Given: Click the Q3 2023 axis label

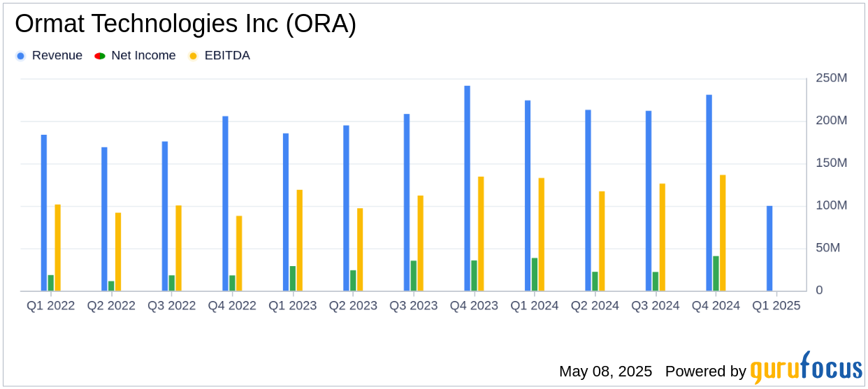Looking at the screenshot, I should click(414, 306).
